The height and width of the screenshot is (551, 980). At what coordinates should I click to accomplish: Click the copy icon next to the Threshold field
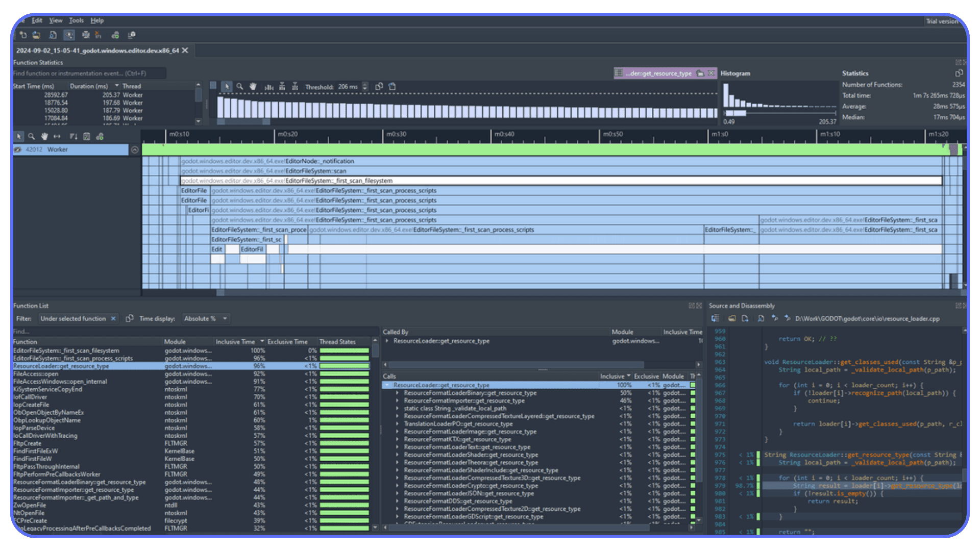tap(379, 86)
